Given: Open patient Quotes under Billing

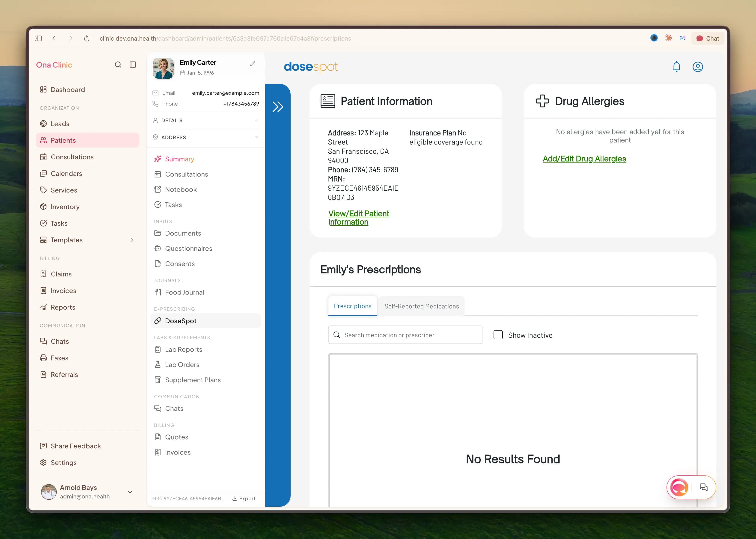Looking at the screenshot, I should [205, 437].
